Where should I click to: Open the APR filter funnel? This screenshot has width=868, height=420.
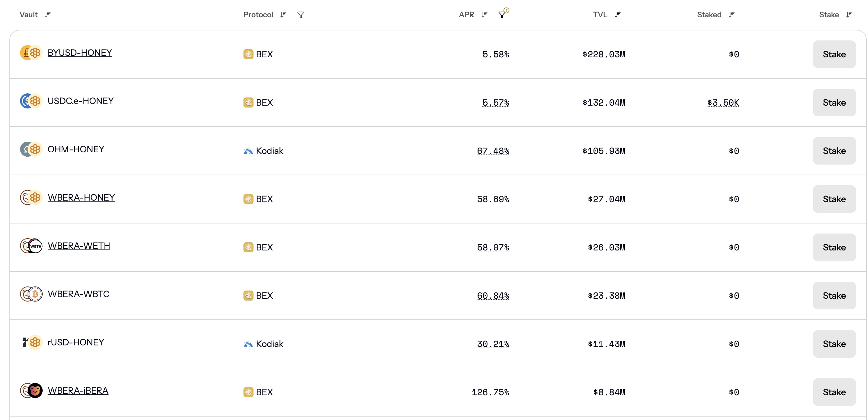click(x=502, y=15)
